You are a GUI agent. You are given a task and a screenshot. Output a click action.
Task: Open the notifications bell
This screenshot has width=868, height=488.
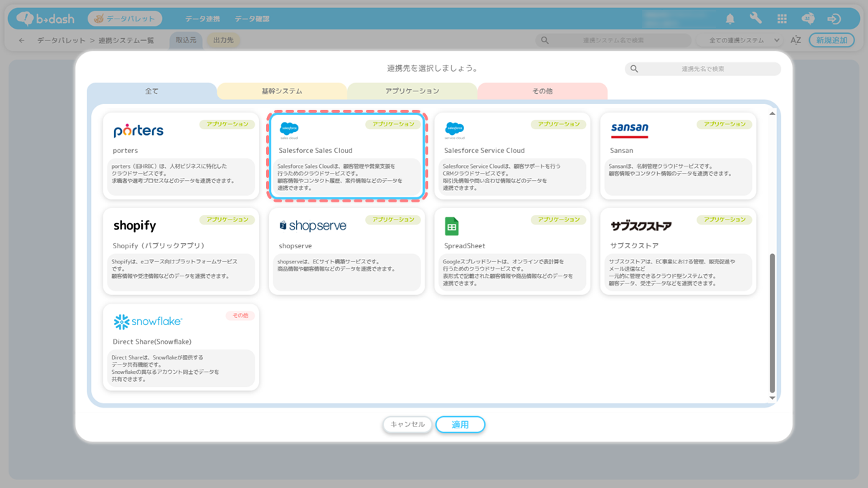coord(730,19)
